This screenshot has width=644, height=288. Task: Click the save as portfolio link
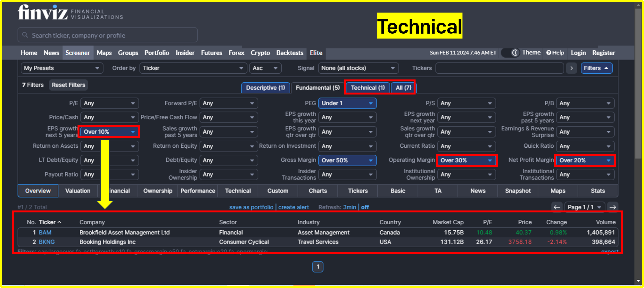pos(251,207)
